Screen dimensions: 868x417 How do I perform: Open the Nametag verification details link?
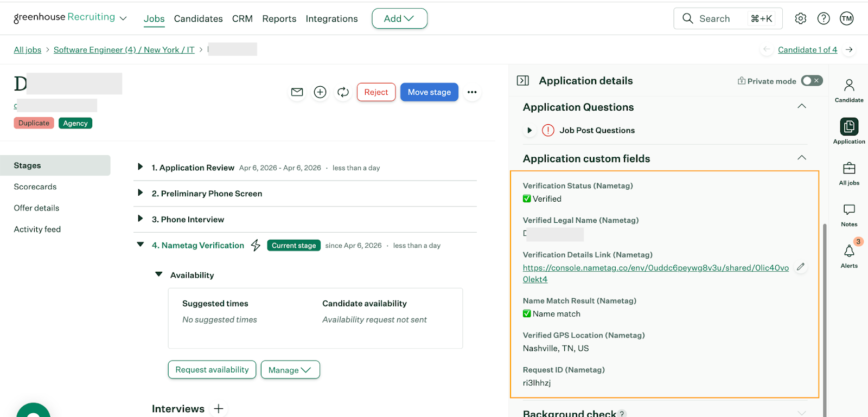pos(655,268)
